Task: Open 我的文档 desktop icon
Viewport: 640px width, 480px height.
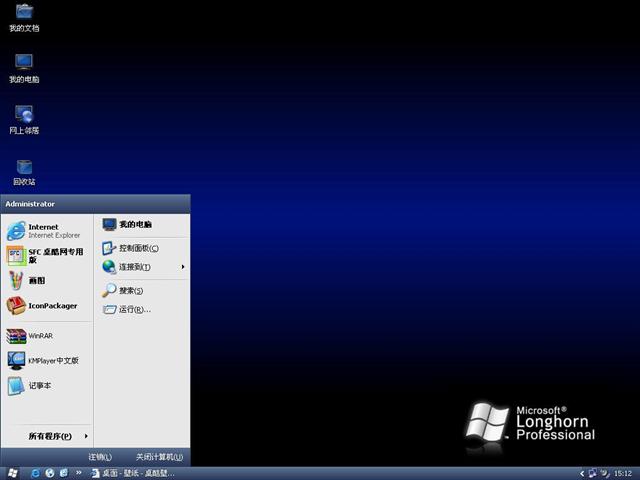Action: (24, 17)
